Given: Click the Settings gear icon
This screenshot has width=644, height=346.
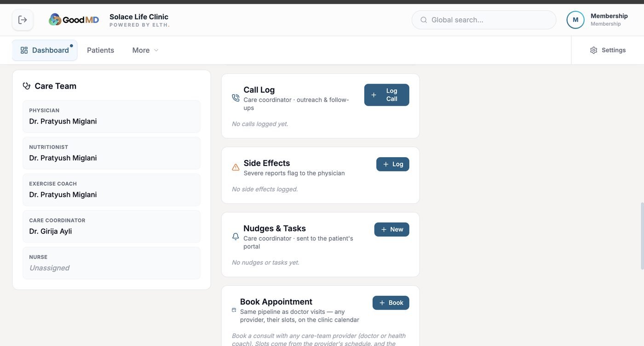Looking at the screenshot, I should tap(593, 50).
